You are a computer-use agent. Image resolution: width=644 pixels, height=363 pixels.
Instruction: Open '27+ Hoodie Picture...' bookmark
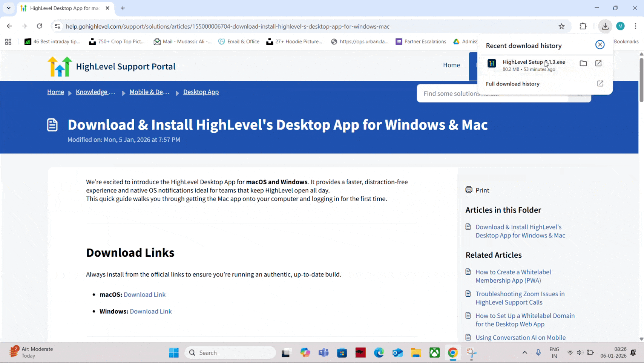point(294,41)
